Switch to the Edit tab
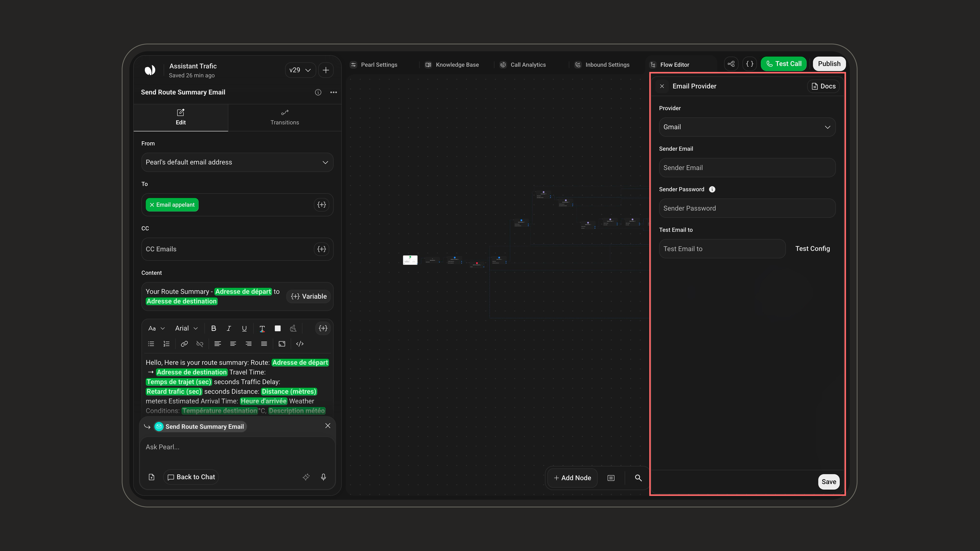Screen dimensions: 980x551 click(181, 117)
